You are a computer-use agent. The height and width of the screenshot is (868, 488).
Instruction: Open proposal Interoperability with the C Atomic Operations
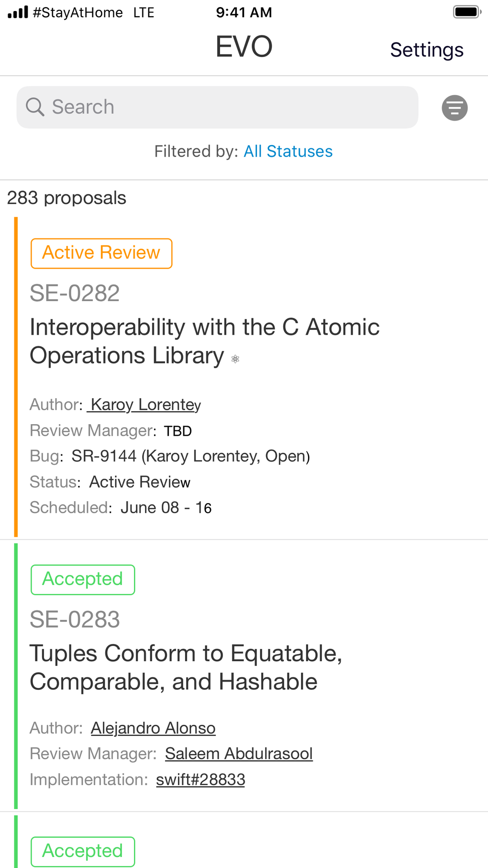204,341
